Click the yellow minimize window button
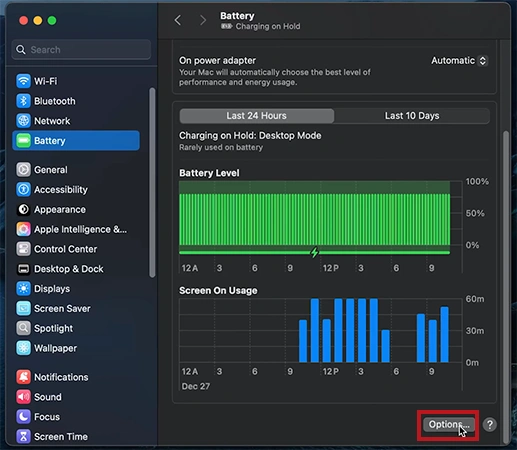Image resolution: width=517 pixels, height=450 pixels. (x=38, y=21)
